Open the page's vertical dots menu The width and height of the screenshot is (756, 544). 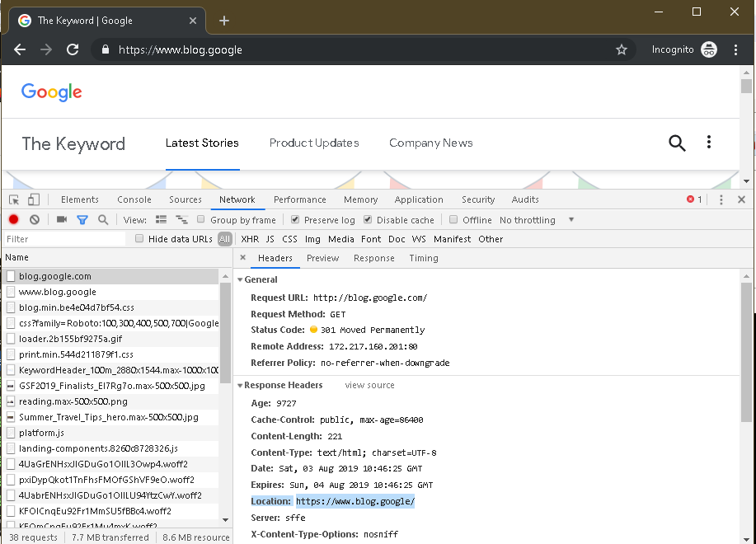[709, 142]
